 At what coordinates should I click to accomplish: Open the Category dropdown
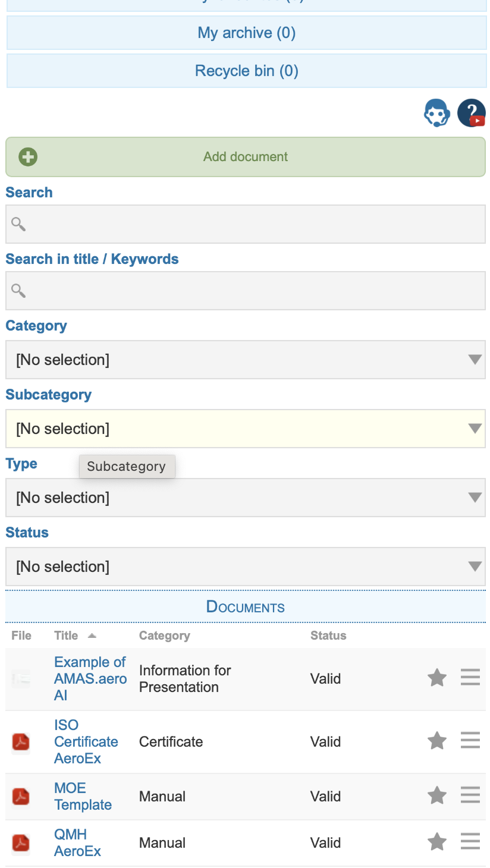click(245, 360)
